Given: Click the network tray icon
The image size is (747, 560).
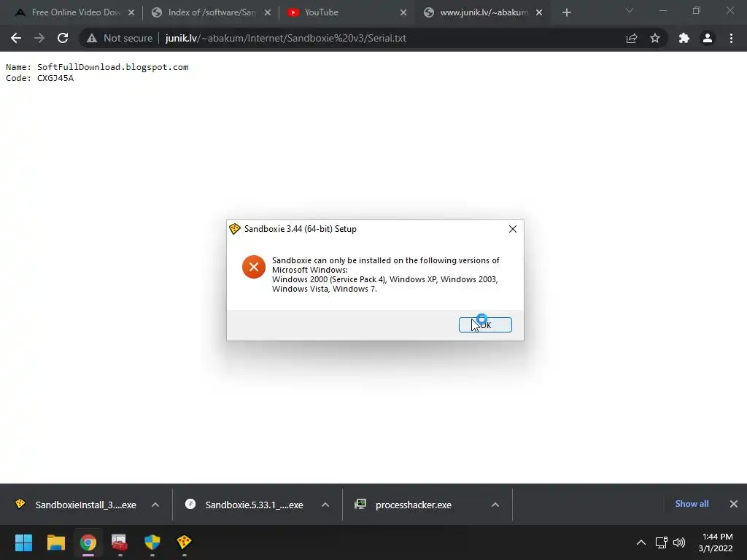Looking at the screenshot, I should [661, 542].
